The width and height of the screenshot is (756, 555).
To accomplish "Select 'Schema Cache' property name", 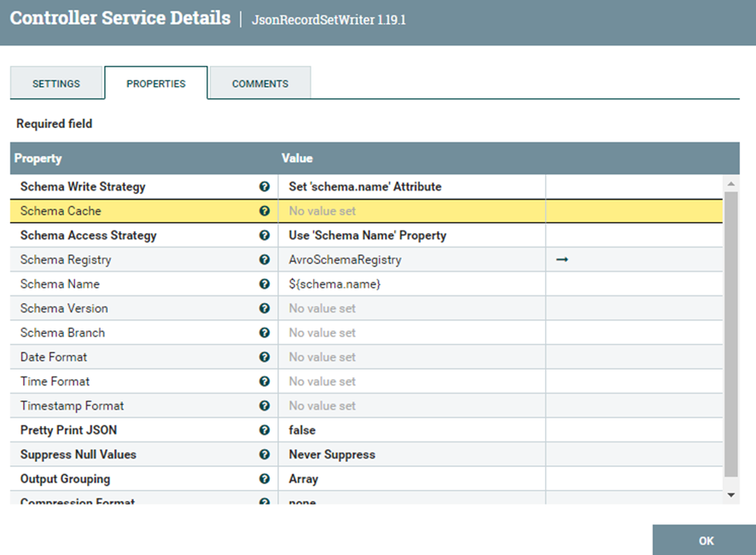I will [x=61, y=211].
